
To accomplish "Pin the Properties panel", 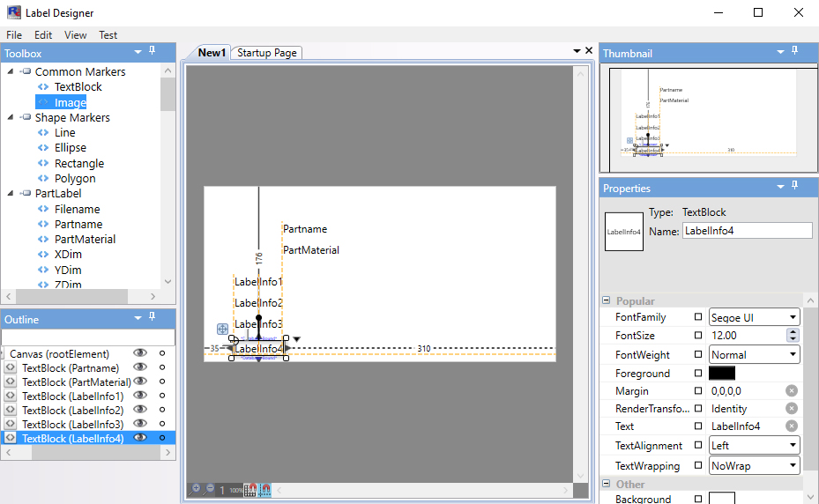I will [x=794, y=185].
